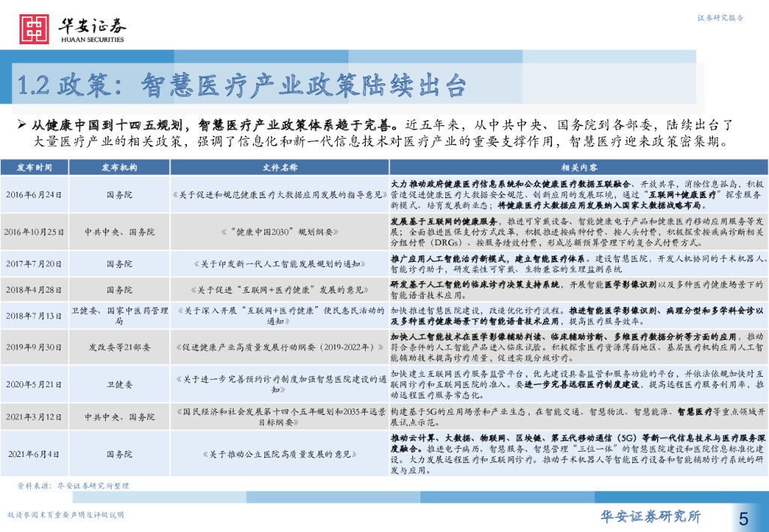The width and height of the screenshot is (769, 532).
Task: Click document title '促进健康产业高质量发展行动纲要（2019-2022年）'
Action: [x=279, y=347]
